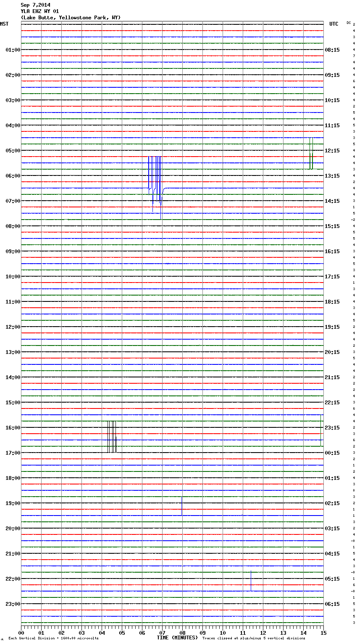Click the bottom axis minute tick "05"
The image size is (357, 644).
click(x=122, y=633)
